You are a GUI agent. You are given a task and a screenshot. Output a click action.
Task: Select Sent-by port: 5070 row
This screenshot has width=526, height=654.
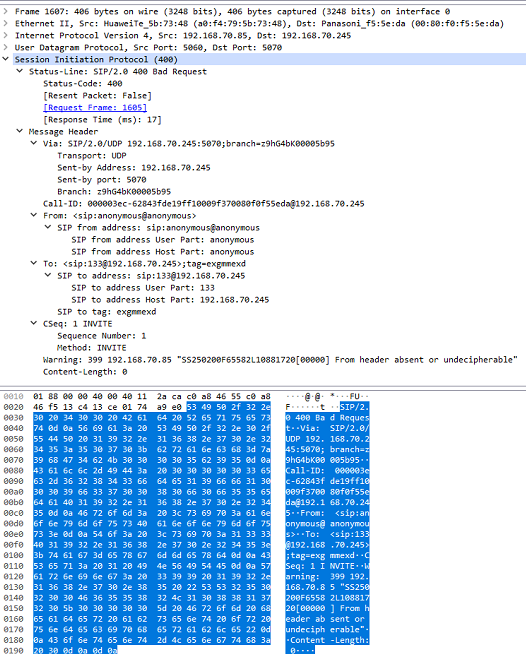point(102,180)
